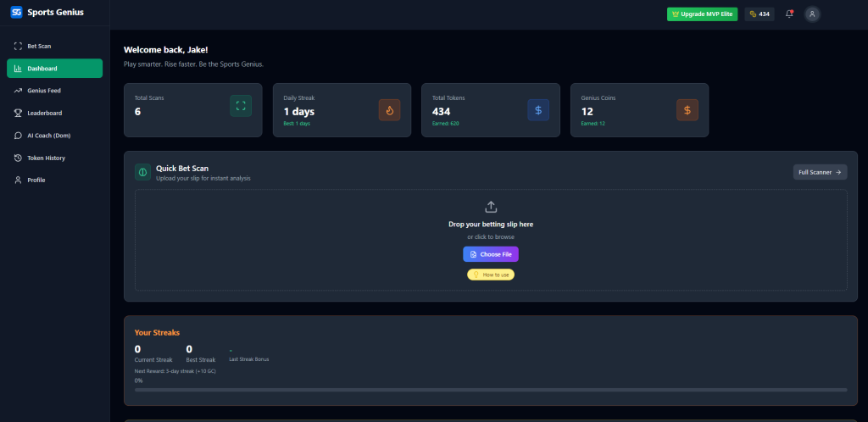Open the Leaderboard page
868x422 pixels.
(44, 113)
